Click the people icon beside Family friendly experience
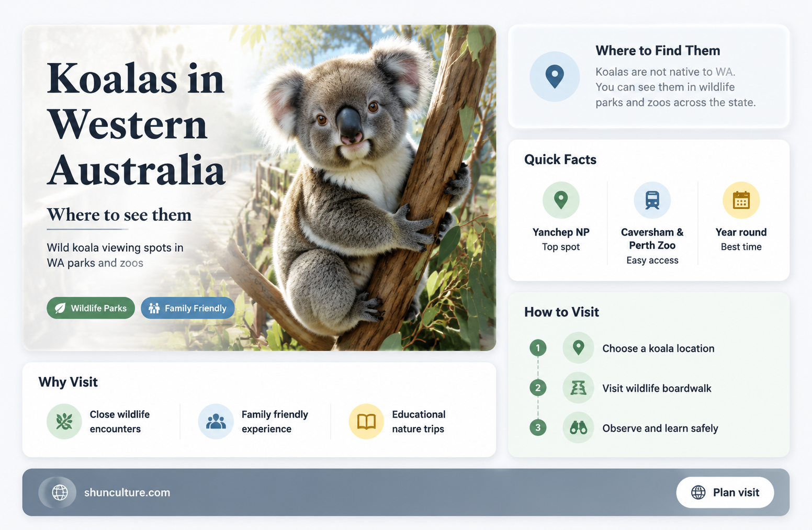The image size is (812, 530). click(x=216, y=421)
